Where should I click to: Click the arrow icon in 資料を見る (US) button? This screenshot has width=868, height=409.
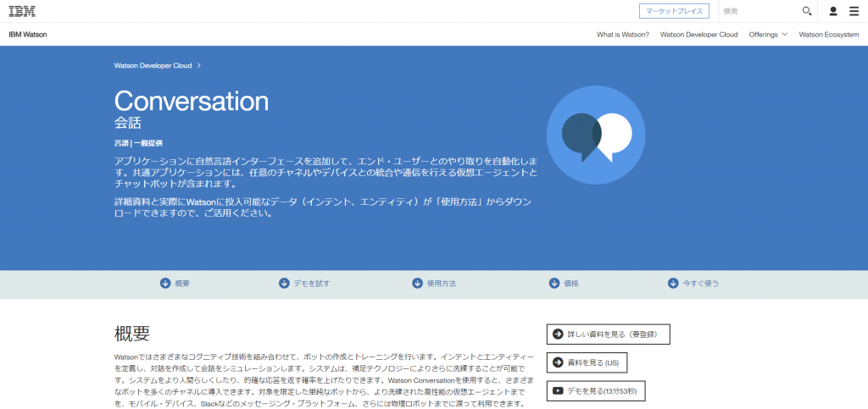coord(558,362)
